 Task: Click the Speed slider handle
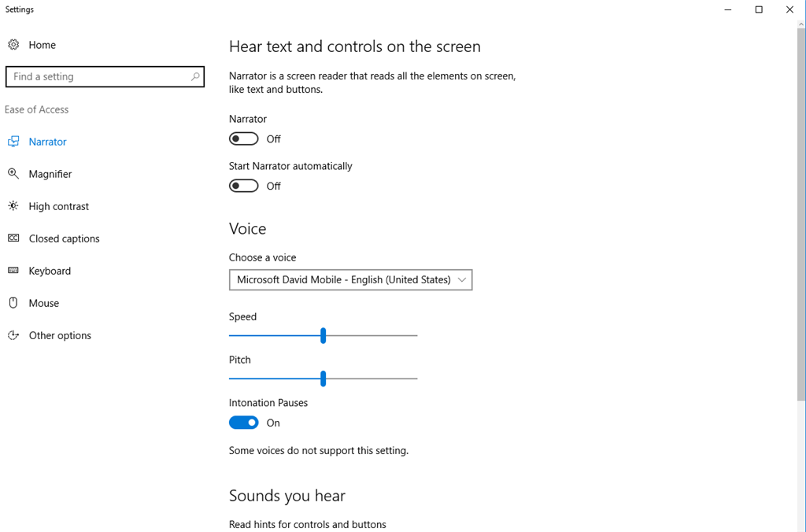tap(324, 336)
